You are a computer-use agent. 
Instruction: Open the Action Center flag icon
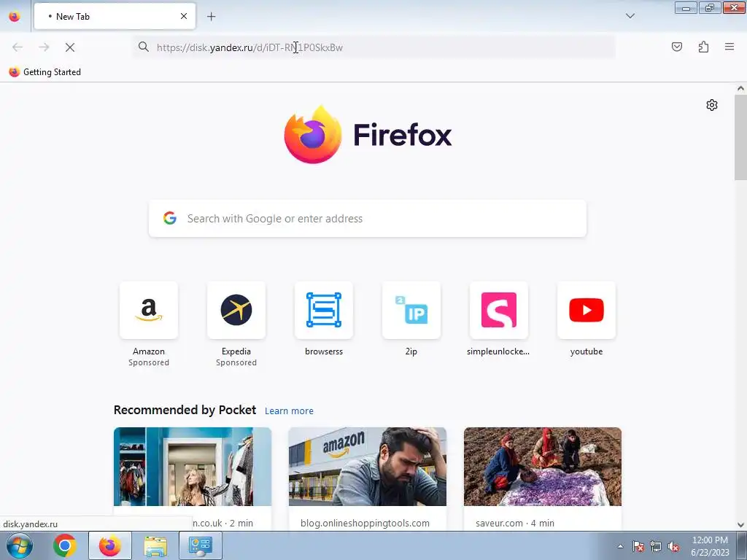click(638, 546)
